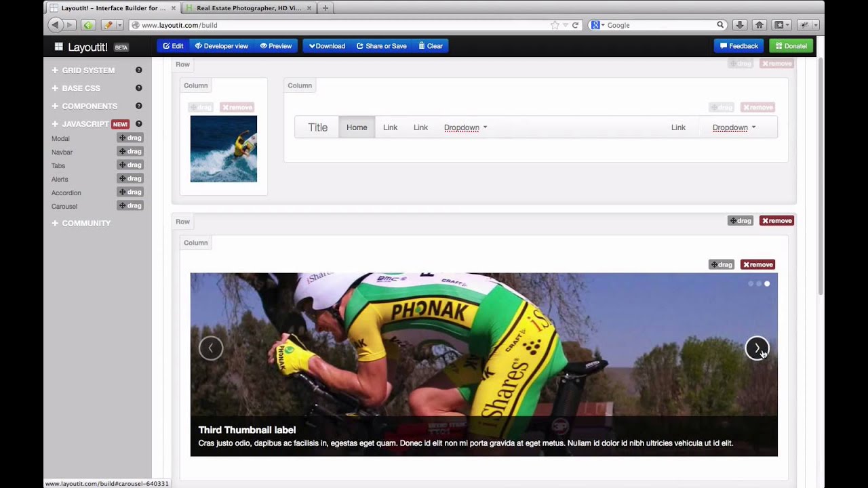The image size is (868, 488).
Task: Click the search magnifier icon
Action: 720,25
